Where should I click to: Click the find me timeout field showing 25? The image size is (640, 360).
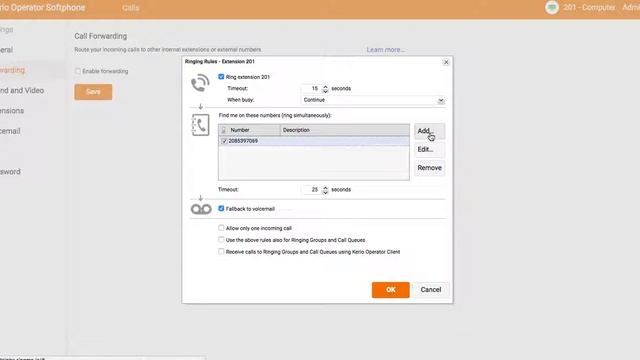pos(312,190)
